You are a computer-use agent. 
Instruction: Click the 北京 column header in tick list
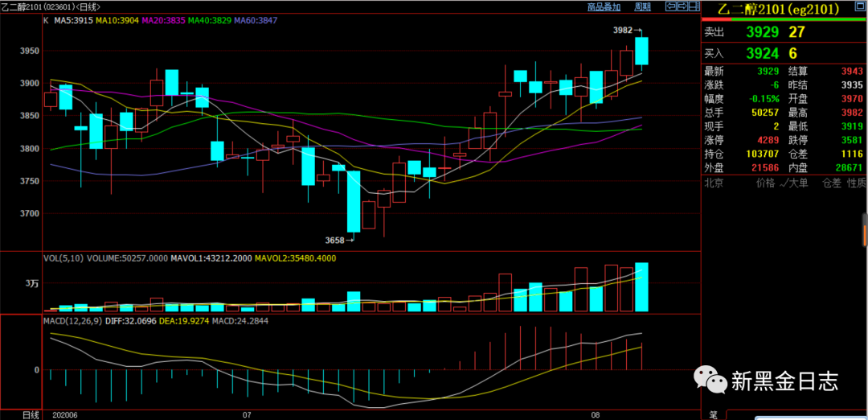click(713, 183)
